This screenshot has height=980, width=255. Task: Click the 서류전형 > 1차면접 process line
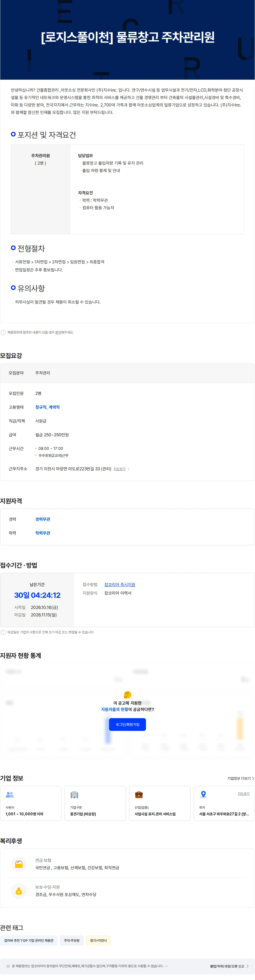point(59,262)
